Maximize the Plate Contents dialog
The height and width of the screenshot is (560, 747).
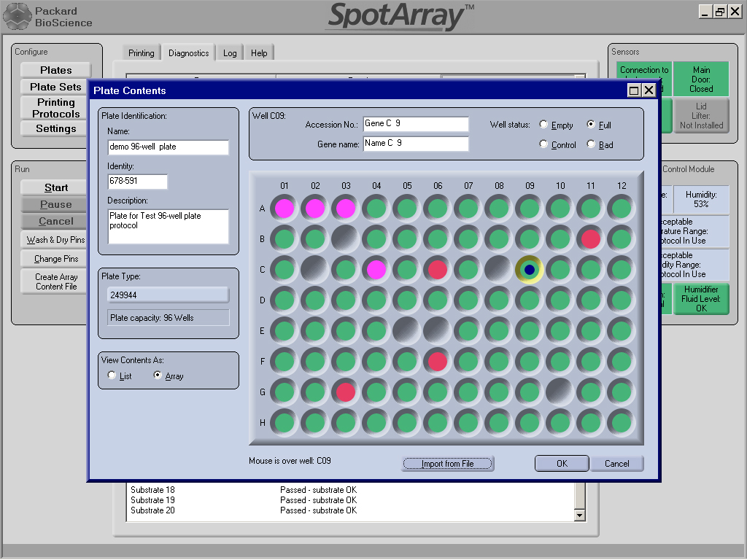pos(634,90)
